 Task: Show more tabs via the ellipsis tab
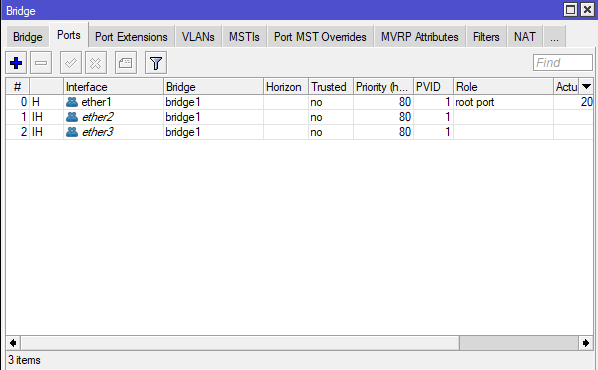pos(554,37)
